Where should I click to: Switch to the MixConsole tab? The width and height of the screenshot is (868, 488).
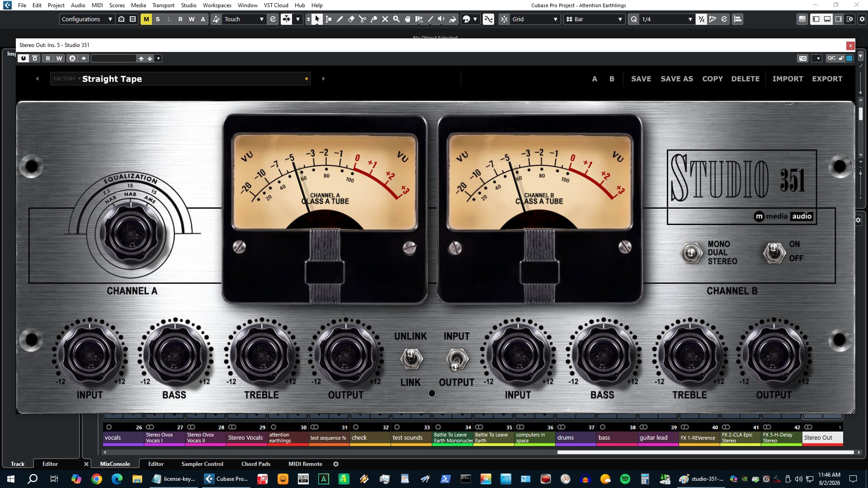(x=115, y=464)
